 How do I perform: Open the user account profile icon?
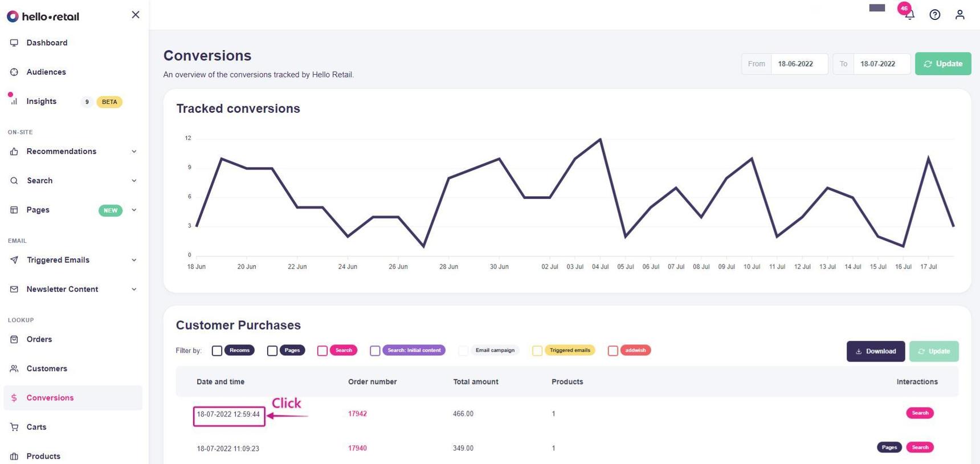(x=959, y=15)
